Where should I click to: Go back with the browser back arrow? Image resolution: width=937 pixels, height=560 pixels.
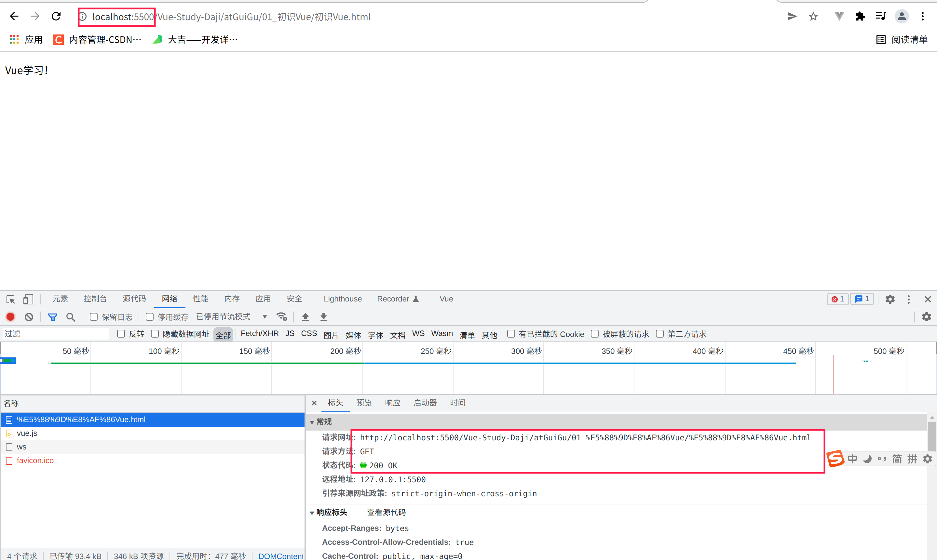pos(14,16)
